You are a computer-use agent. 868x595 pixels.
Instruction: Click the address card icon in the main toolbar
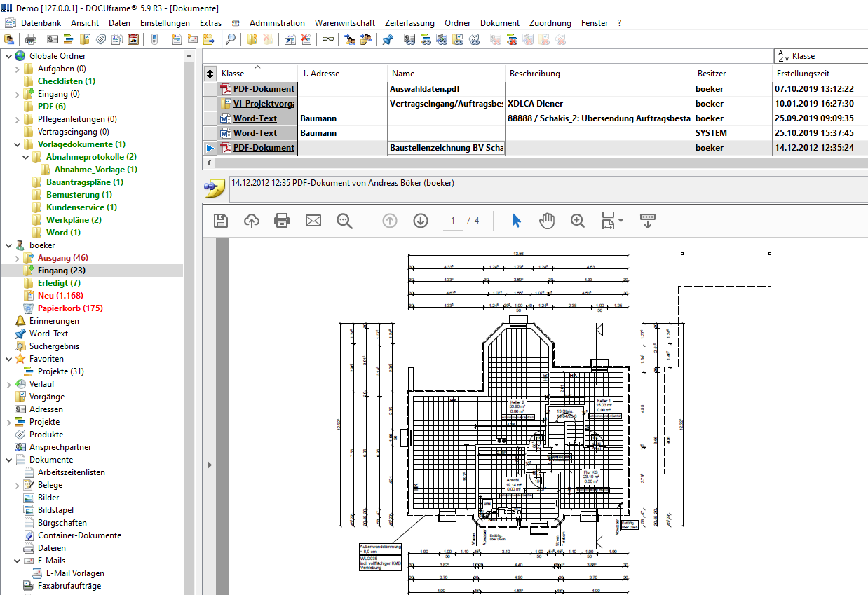53,39
